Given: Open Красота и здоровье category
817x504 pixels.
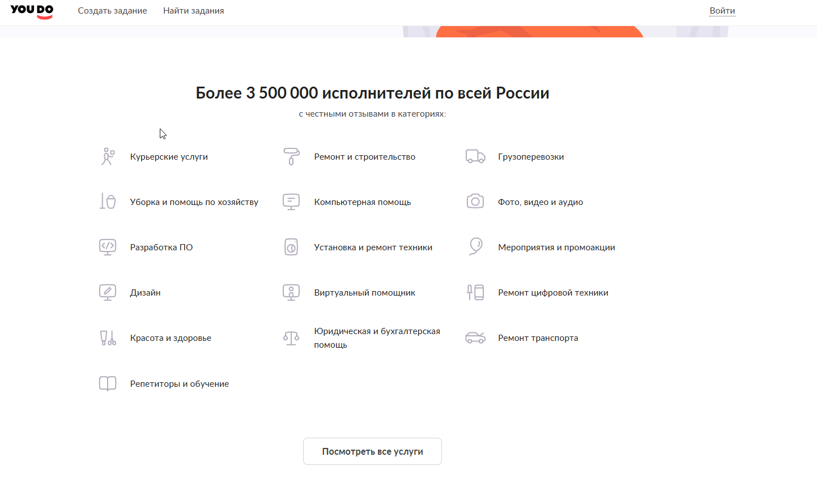Looking at the screenshot, I should (171, 338).
